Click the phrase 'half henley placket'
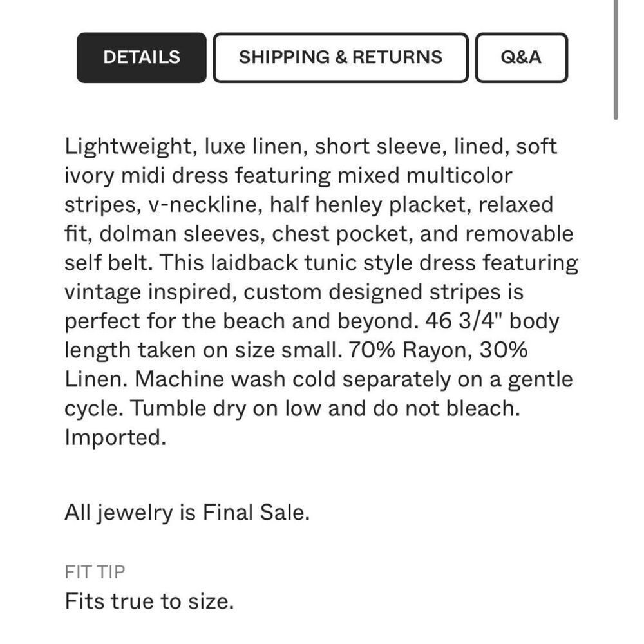 370,205
